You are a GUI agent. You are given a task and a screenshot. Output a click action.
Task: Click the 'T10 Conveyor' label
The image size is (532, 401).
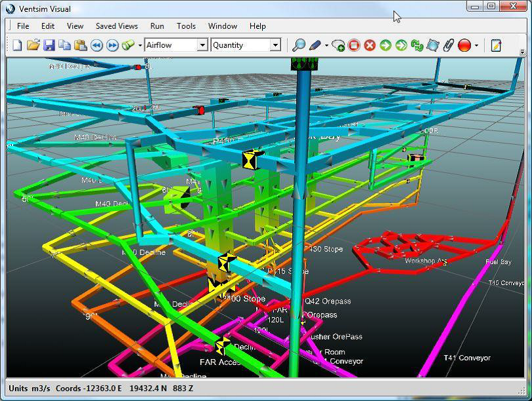point(506,283)
